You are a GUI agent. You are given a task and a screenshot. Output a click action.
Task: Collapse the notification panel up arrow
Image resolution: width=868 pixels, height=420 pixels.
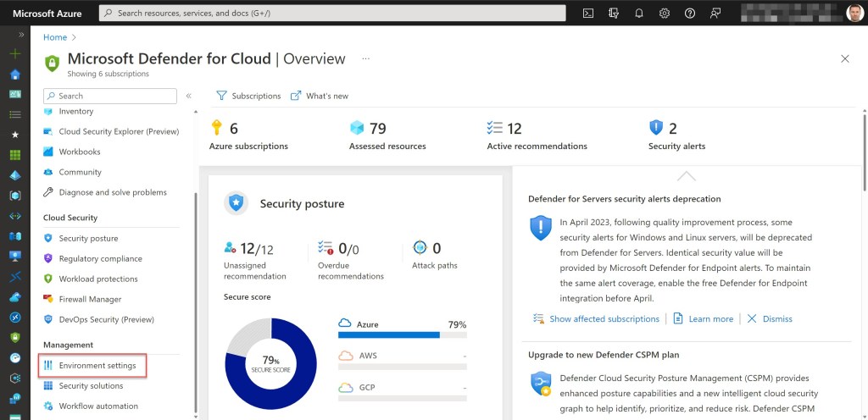pyautogui.click(x=686, y=176)
